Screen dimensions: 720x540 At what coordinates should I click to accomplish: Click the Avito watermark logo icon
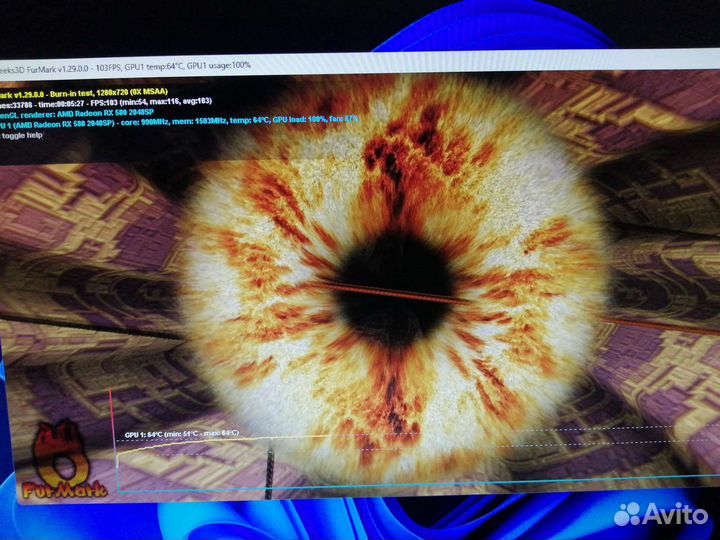[x=627, y=514]
